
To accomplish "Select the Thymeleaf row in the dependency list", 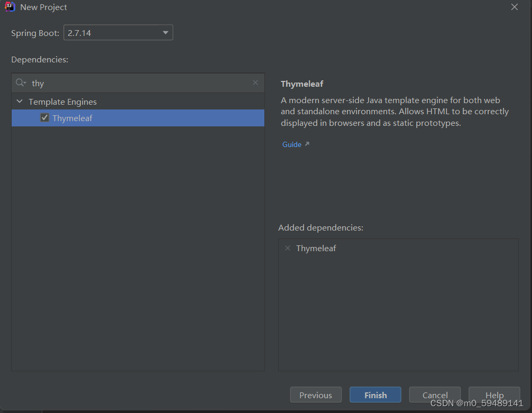I will click(137, 118).
